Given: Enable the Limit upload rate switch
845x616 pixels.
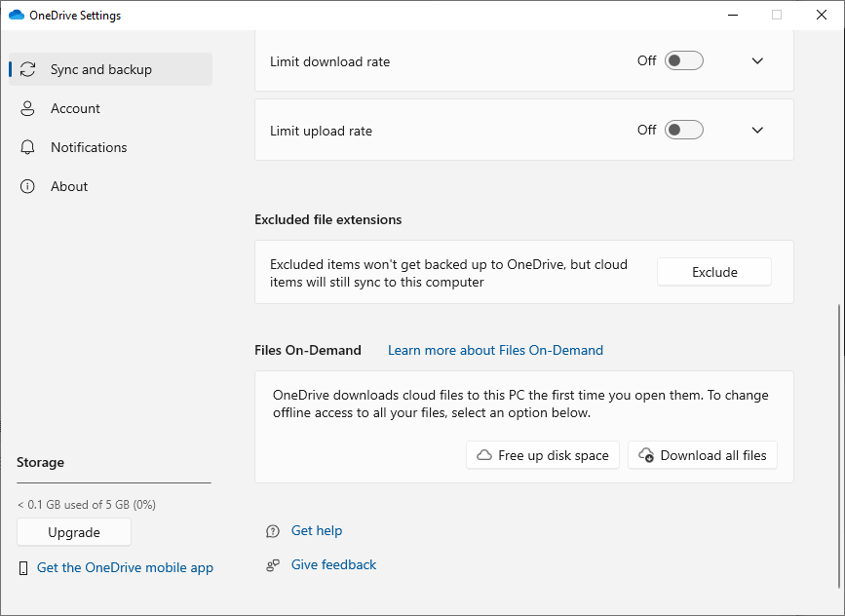Looking at the screenshot, I should 683,130.
